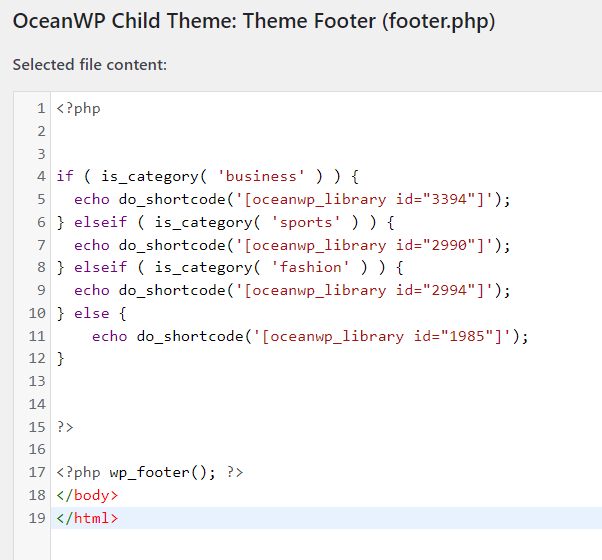Click the empty line 2 in the code editor
The image size is (602, 560).
pos(326,131)
